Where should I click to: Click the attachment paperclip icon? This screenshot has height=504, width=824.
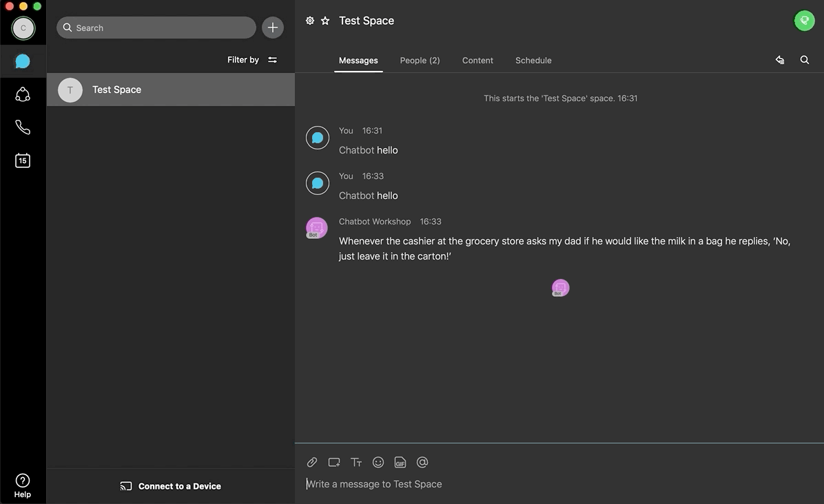click(x=312, y=463)
